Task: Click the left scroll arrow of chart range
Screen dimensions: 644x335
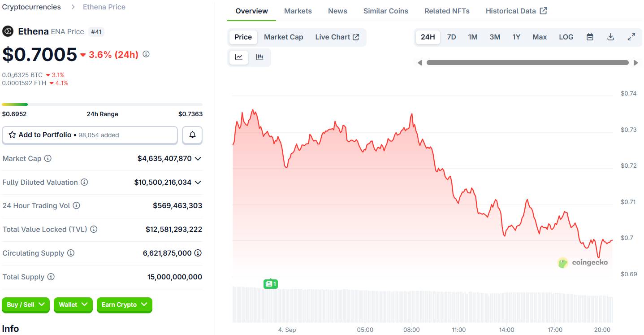Action: coord(420,63)
